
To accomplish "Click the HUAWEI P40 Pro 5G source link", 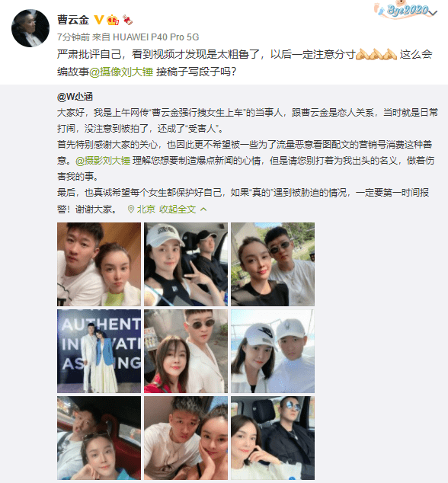I will (156, 37).
